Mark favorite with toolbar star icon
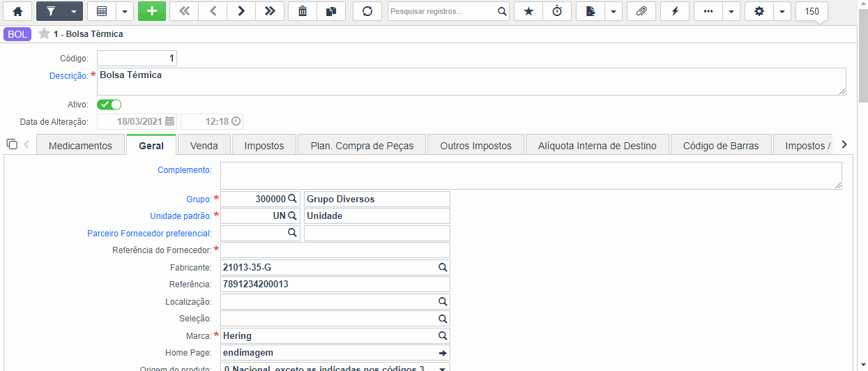 click(x=528, y=11)
